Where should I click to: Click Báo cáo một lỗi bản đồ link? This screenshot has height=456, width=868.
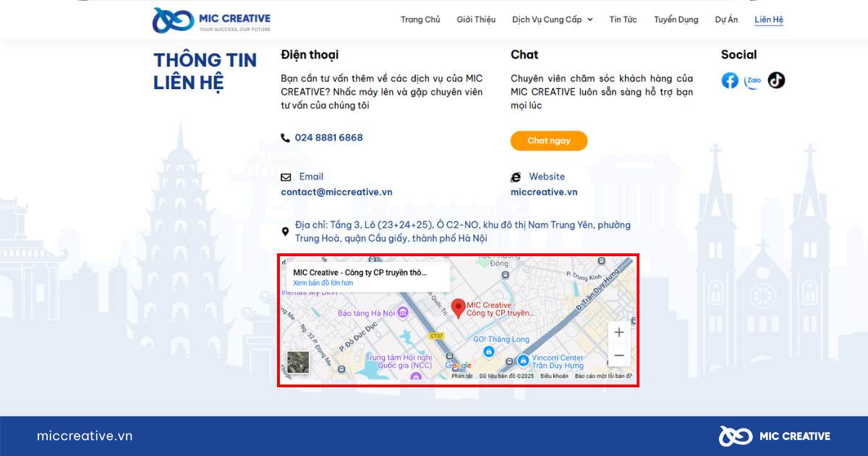click(x=603, y=376)
